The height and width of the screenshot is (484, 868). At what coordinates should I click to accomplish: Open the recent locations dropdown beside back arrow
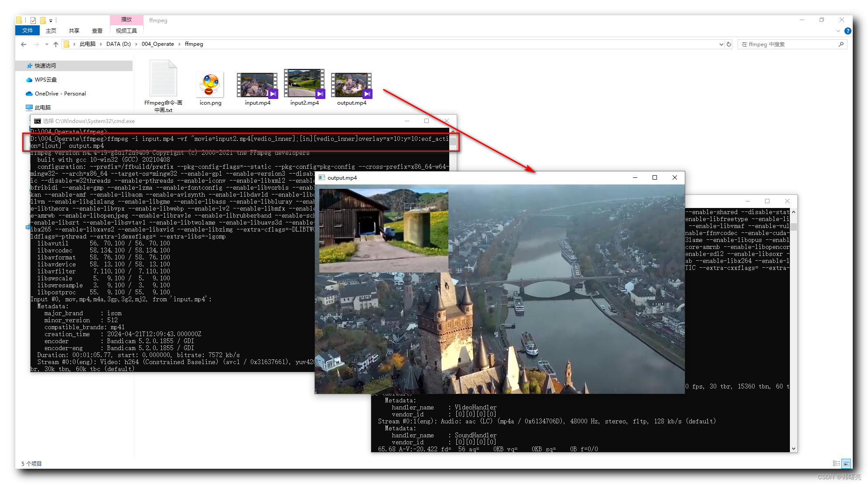(x=46, y=44)
